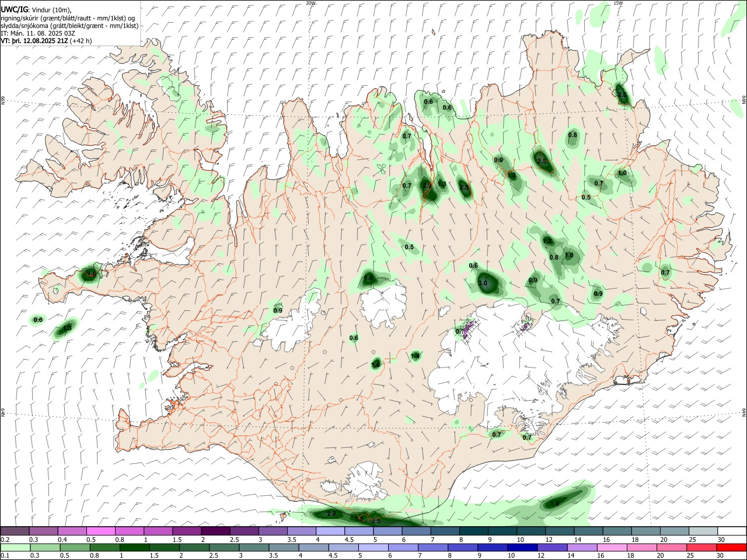Click the 'UWC/IG' title text
The image size is (747, 560).
[x=13, y=9]
